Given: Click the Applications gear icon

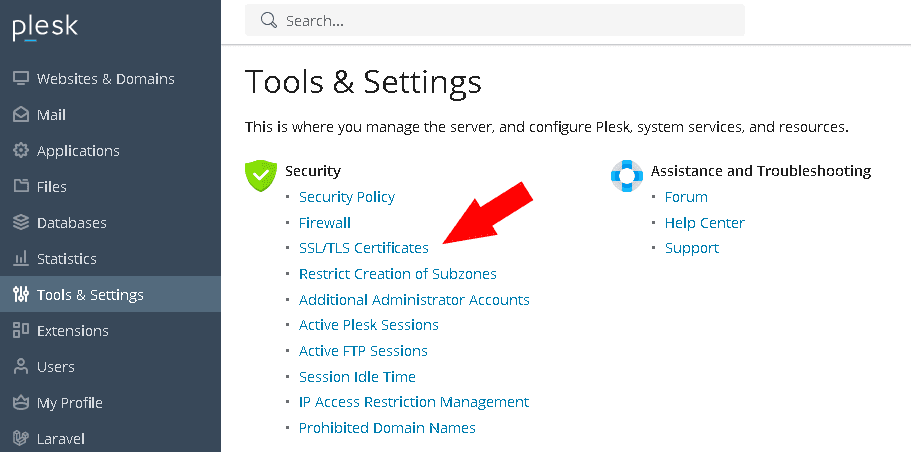Looking at the screenshot, I should tap(20, 151).
